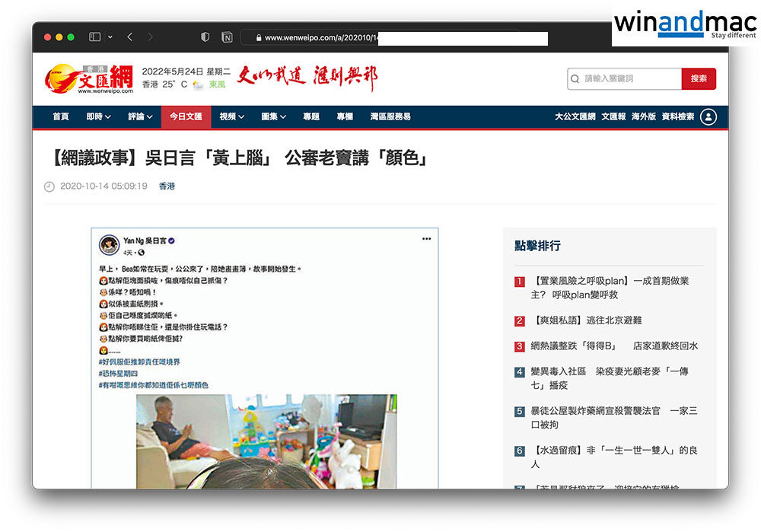Go back using the browser back arrow
761x532 pixels.
130,37
